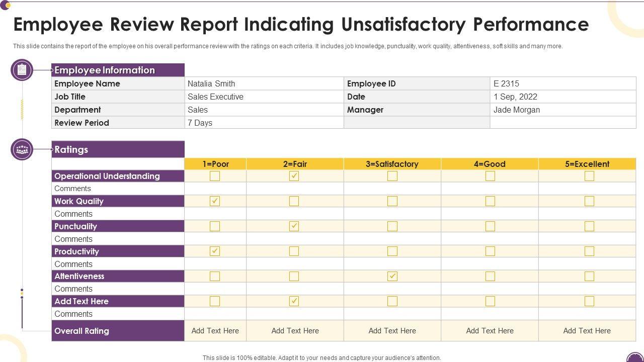Click the Comments cell under Work Quality
This screenshot has height=362, width=644.
click(x=73, y=214)
